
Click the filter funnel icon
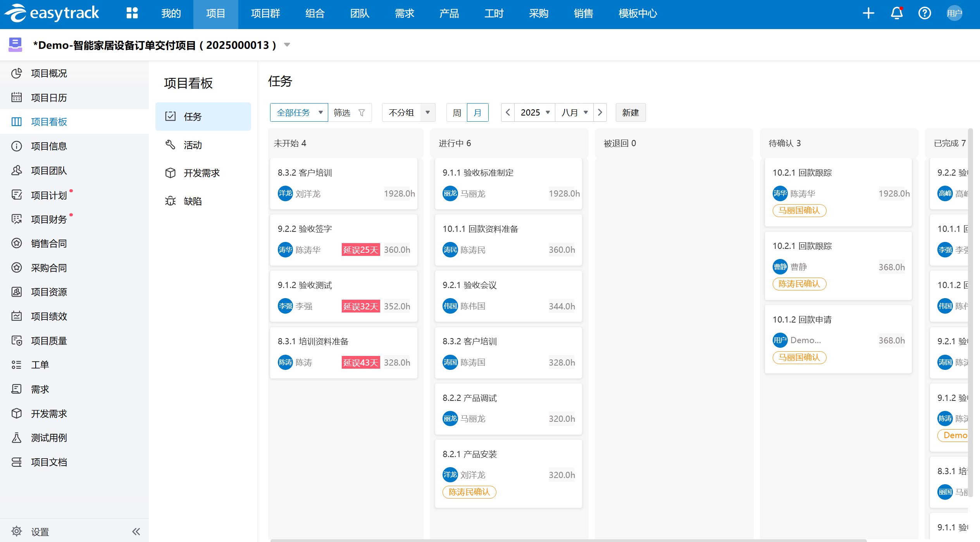click(362, 113)
